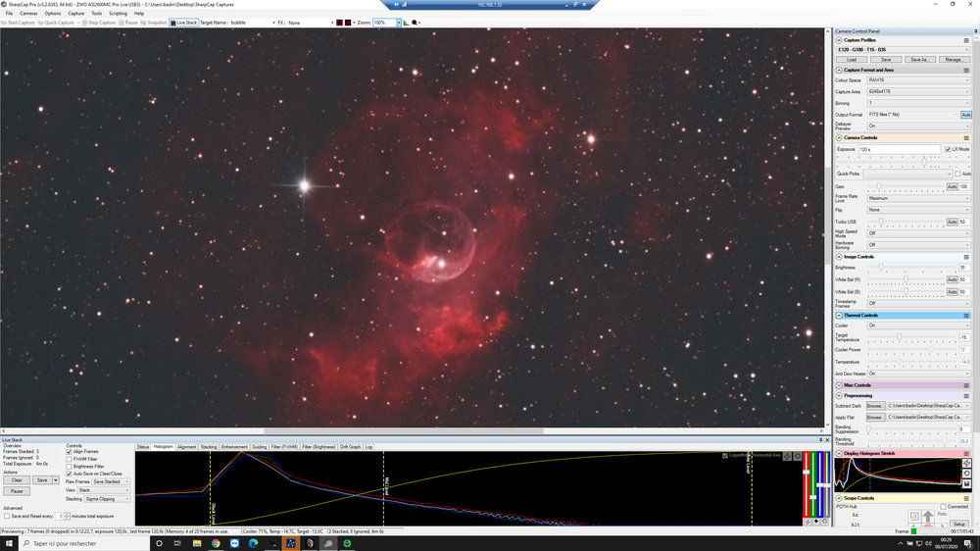The height and width of the screenshot is (551, 980).
Task: Click the up arrow in Scope Controls
Action: click(x=927, y=516)
